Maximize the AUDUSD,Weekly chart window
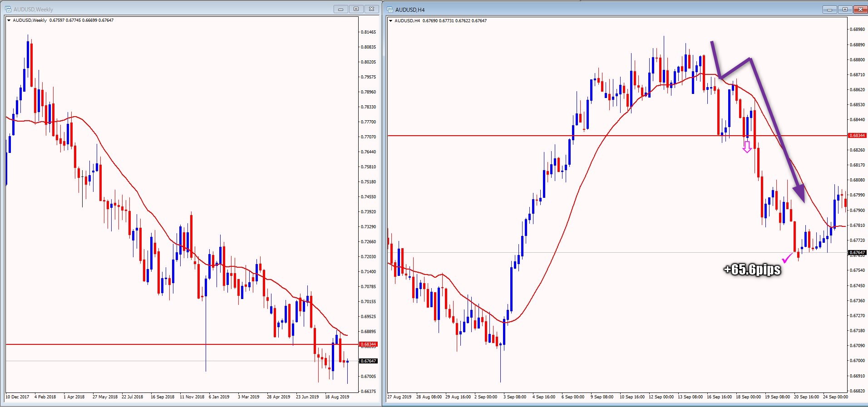Image resolution: width=868 pixels, height=407 pixels. [x=356, y=9]
